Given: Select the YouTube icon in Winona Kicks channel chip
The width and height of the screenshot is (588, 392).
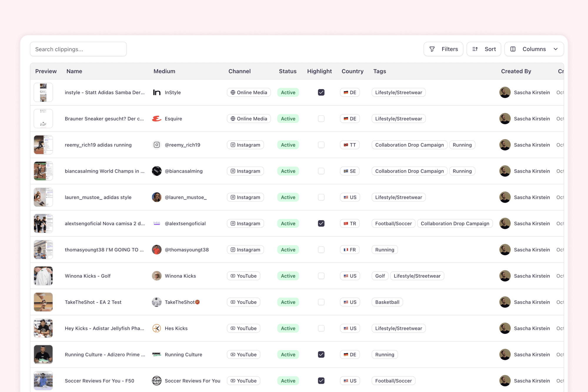Looking at the screenshot, I should tap(233, 276).
